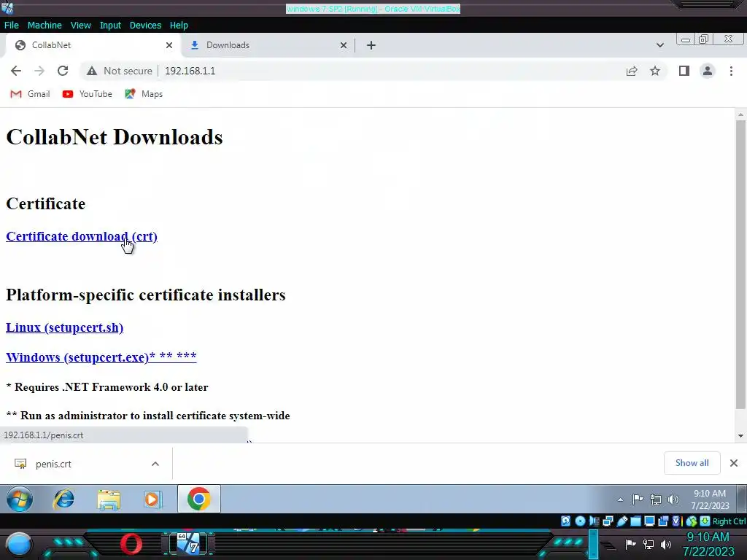Click Show all downloads
Screen dimensions: 747x560
[x=692, y=463]
